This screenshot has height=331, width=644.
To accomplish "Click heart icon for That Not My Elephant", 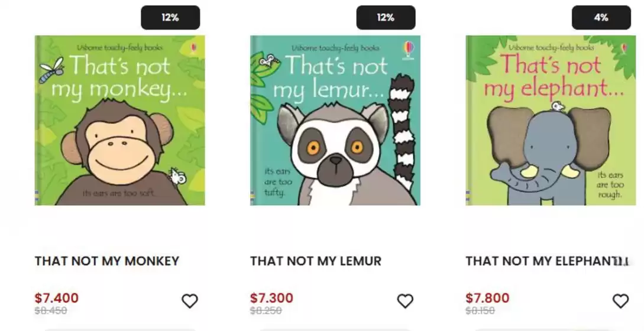I will pyautogui.click(x=620, y=301).
